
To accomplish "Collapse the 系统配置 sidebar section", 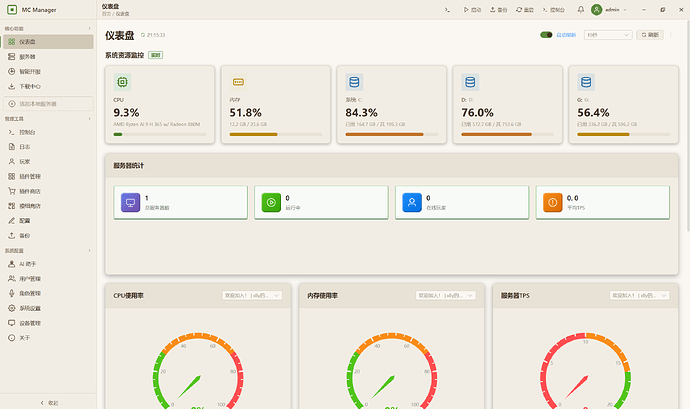I will (x=89, y=251).
